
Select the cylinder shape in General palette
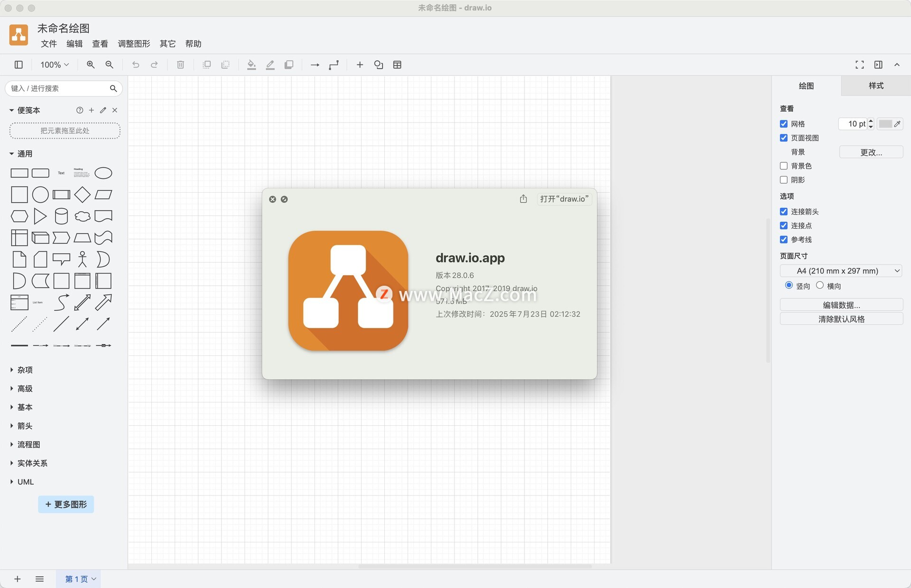coord(61,216)
